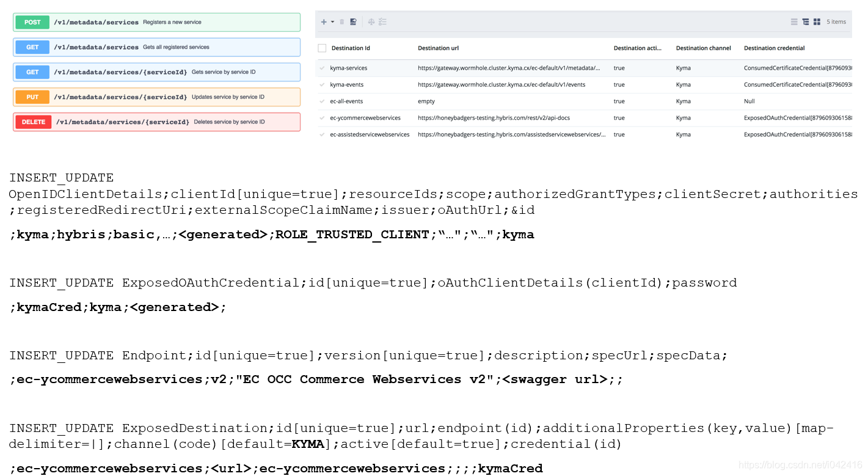
Task: Sort by Destination Id column header
Action: tap(351, 48)
